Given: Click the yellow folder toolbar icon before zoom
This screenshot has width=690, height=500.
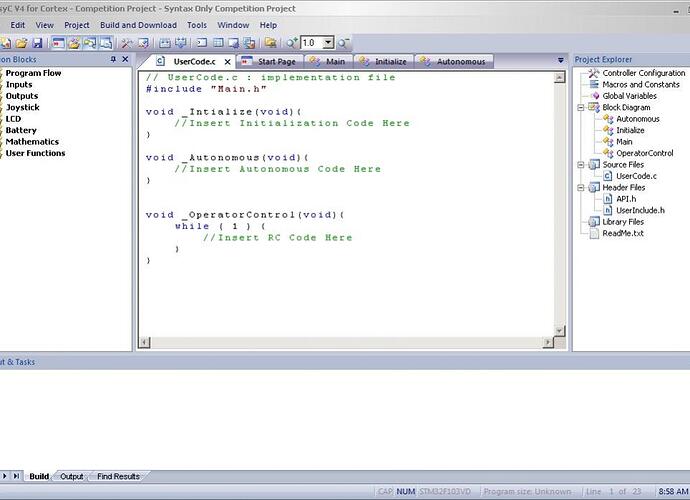Looking at the screenshot, I should [270, 43].
